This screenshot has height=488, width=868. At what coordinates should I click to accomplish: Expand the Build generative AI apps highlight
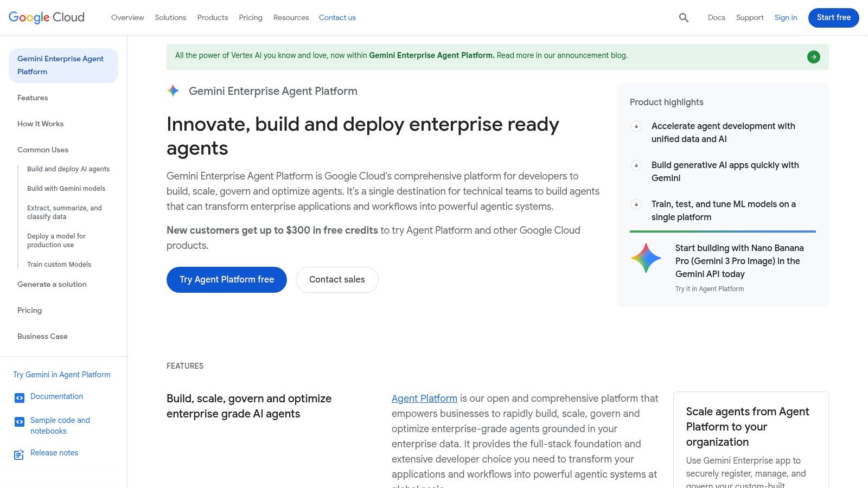point(636,165)
